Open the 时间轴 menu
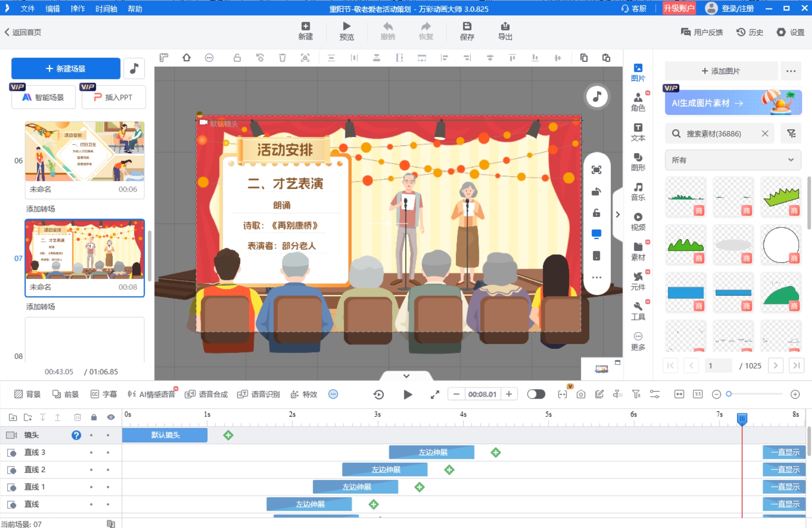Viewport: 812px width, 528px height. 106,9
